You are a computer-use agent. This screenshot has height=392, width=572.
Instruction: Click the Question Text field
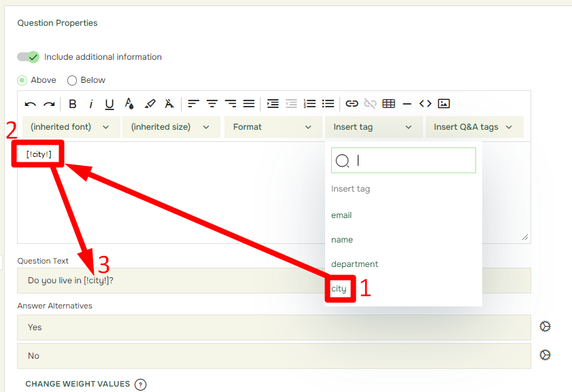point(274,281)
